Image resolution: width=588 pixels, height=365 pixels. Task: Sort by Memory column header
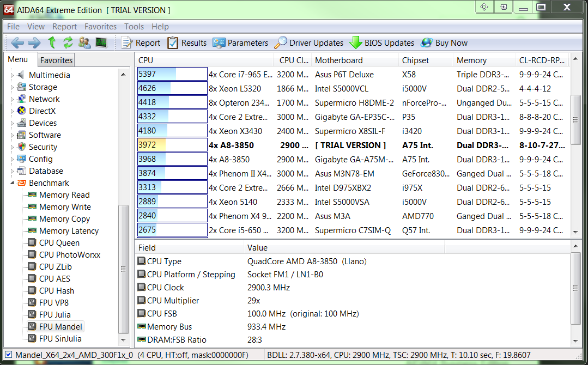[484, 60]
